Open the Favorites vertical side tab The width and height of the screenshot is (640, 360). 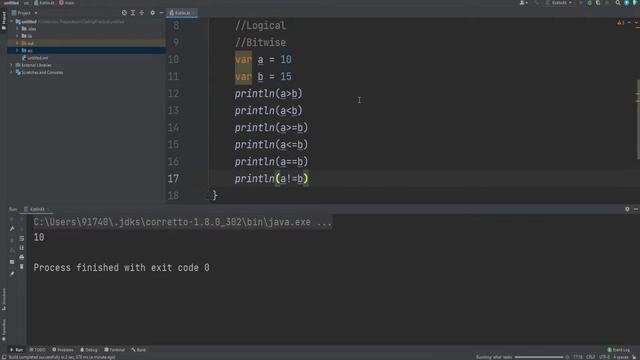tap(4, 330)
